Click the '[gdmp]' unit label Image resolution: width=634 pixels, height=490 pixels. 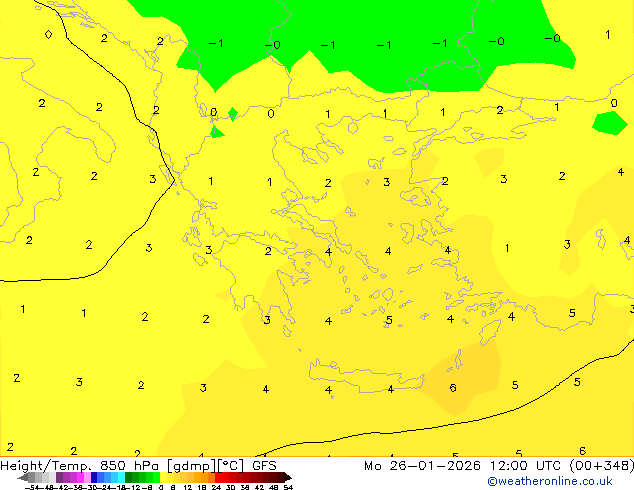[192, 466]
